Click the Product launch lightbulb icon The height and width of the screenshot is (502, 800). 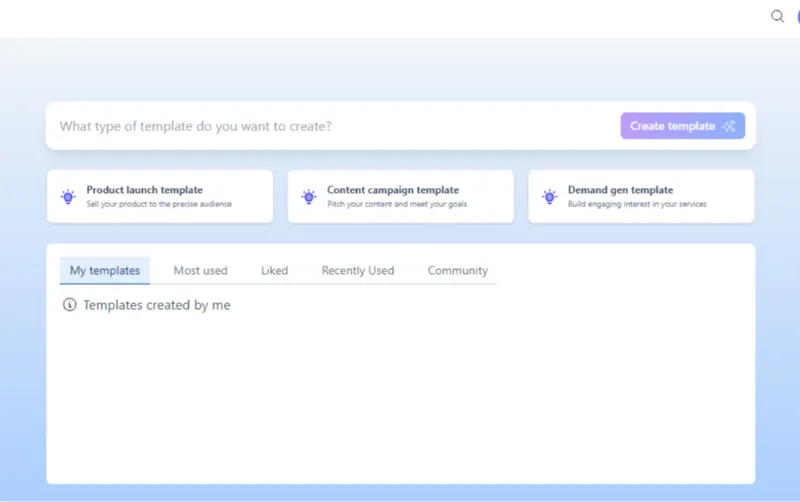point(68,197)
